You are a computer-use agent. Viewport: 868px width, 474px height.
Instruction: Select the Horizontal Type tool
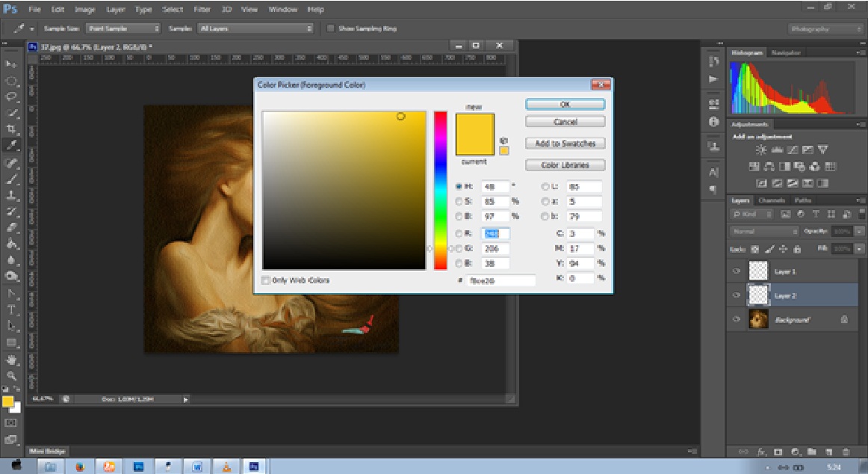coord(12,310)
